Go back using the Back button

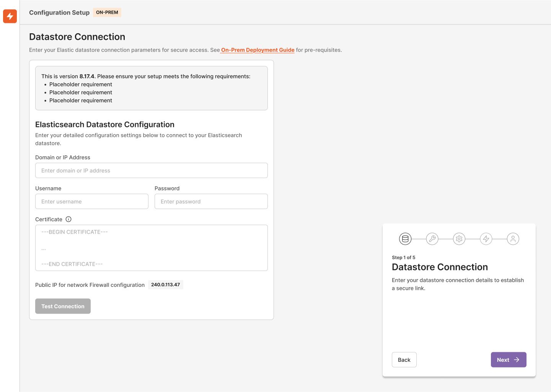pyautogui.click(x=404, y=359)
